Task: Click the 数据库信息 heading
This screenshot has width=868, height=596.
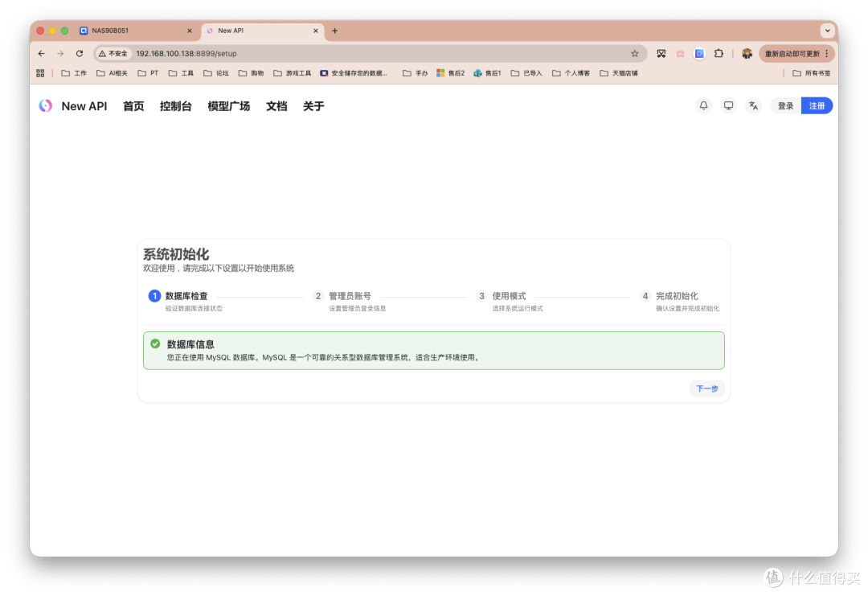Action: pos(190,344)
